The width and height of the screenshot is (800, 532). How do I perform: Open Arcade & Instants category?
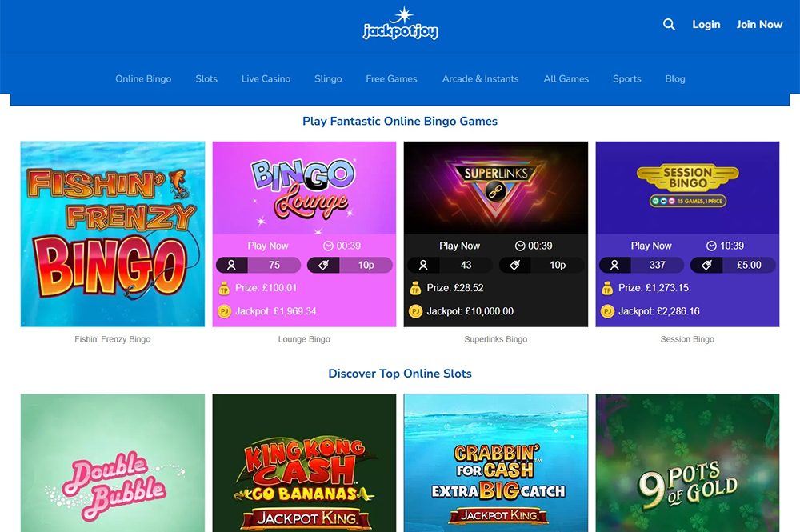pos(480,79)
